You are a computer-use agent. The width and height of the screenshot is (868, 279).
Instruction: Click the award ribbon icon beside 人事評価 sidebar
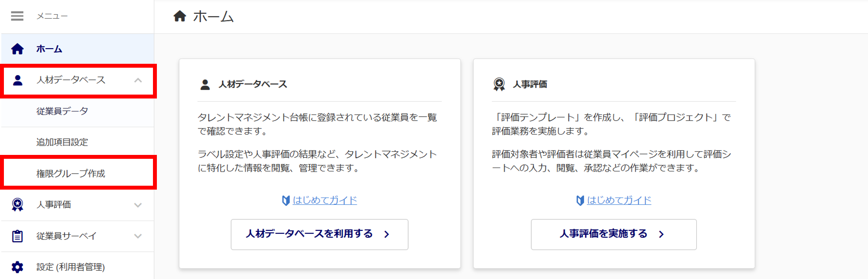pyautogui.click(x=17, y=205)
